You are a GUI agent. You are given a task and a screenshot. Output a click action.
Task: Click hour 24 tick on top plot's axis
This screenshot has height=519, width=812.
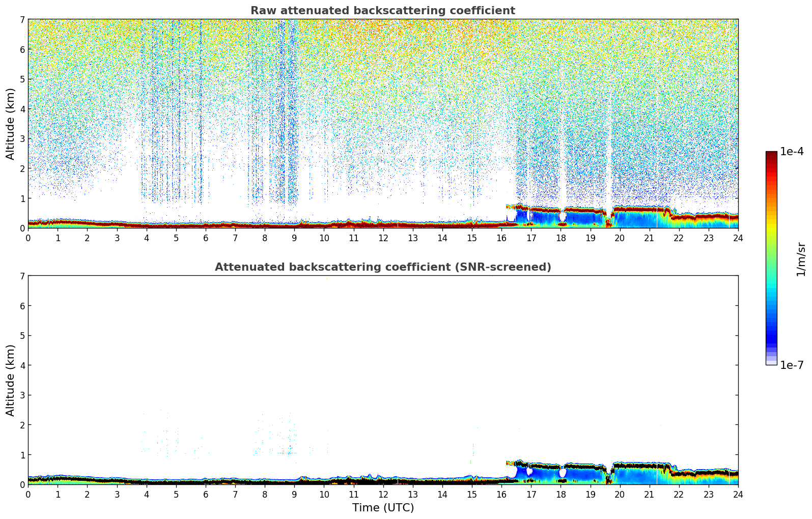click(738, 238)
